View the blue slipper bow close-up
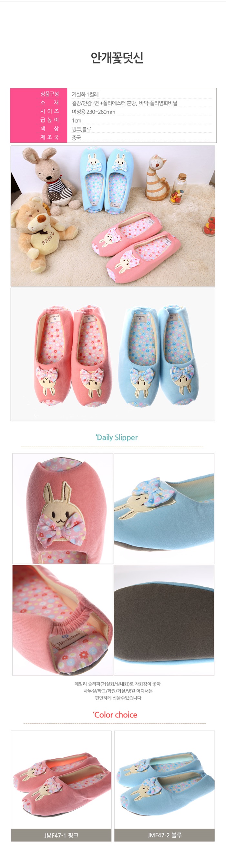226x868 pixels. [x=164, y=508]
